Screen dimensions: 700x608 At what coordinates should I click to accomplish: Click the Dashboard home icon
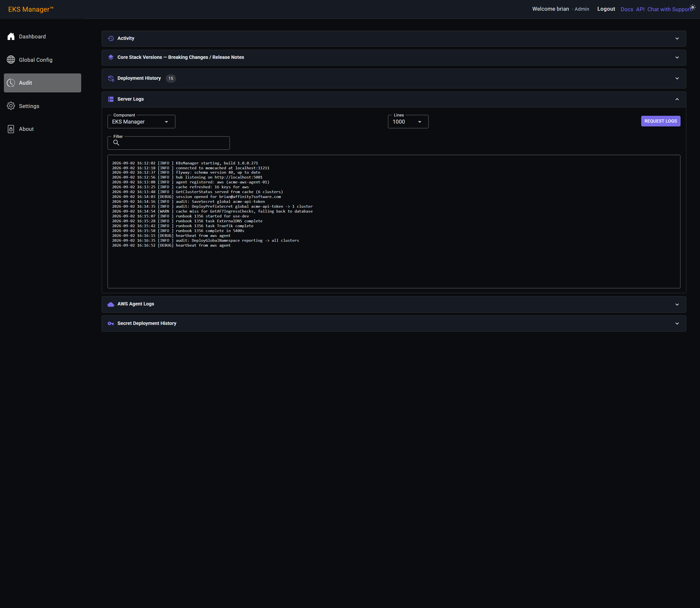click(11, 37)
